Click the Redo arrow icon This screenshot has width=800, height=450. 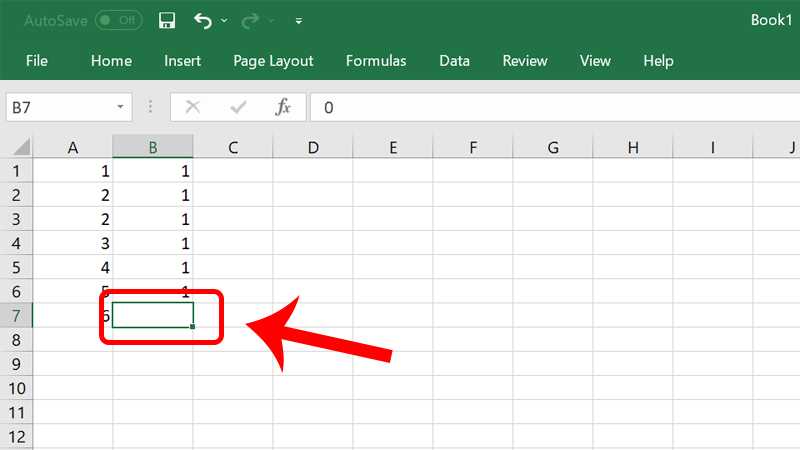(251, 20)
